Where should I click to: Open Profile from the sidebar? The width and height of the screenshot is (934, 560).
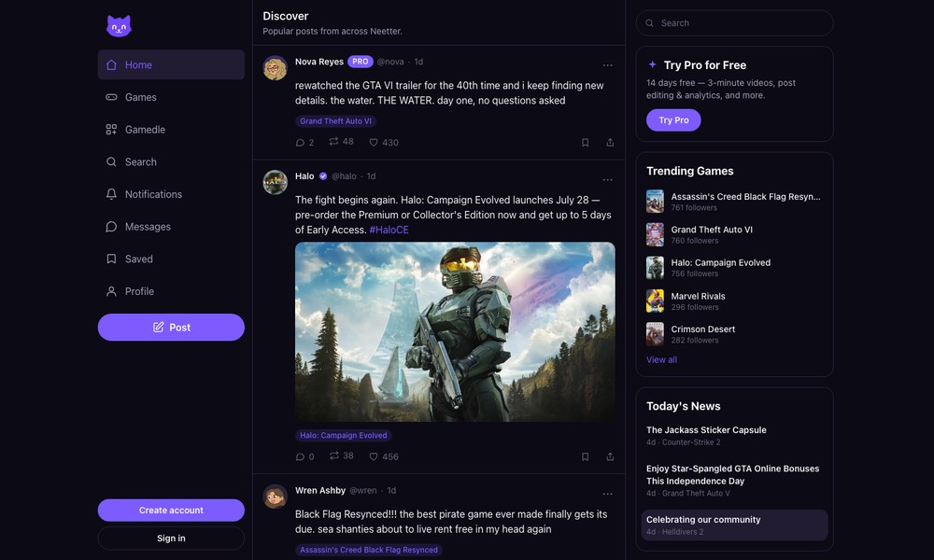click(171, 291)
